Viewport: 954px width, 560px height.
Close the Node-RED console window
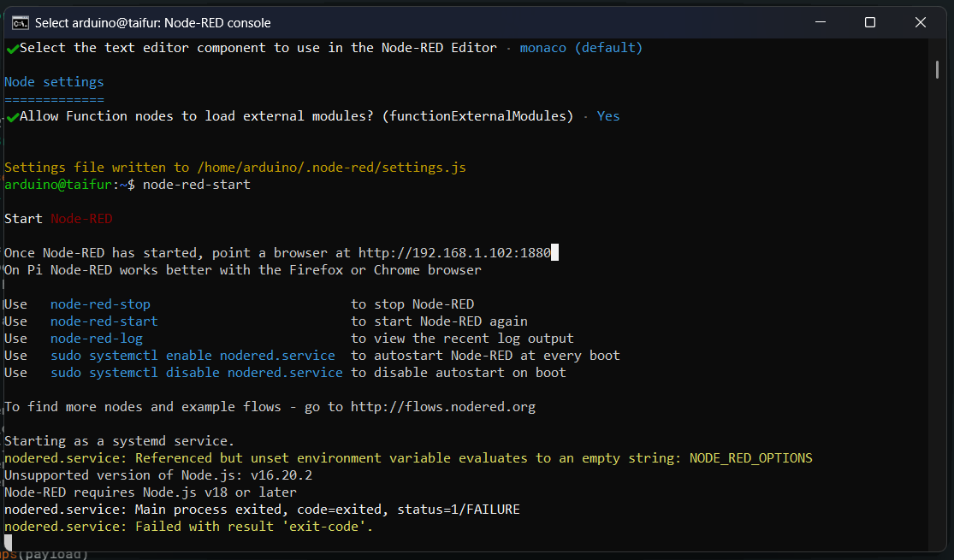[x=920, y=22]
